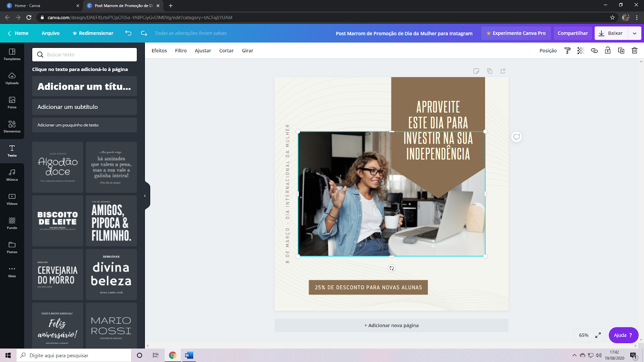The image size is (644, 362).
Task: Open the Arquivo menu
Action: (x=51, y=33)
